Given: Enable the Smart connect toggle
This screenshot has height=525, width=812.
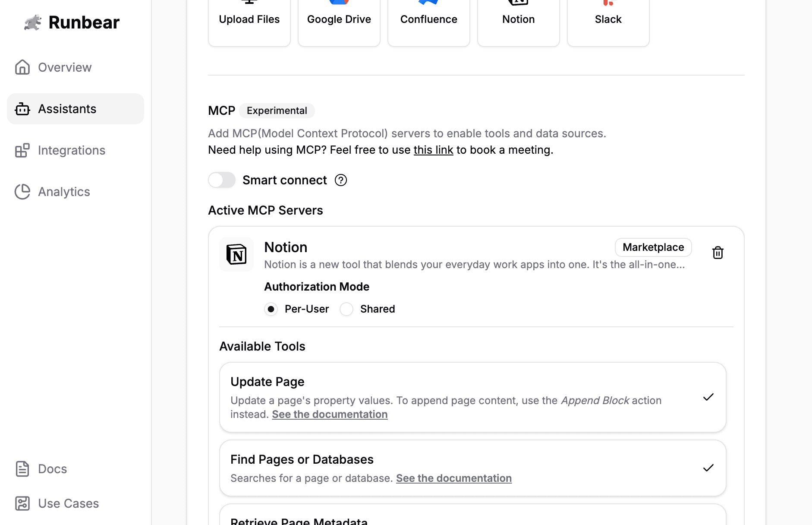Looking at the screenshot, I should [222, 180].
